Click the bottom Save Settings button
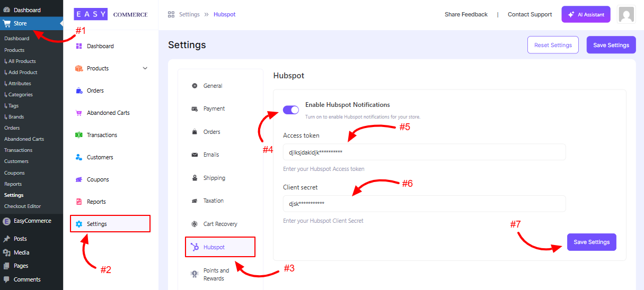The image size is (644, 290). (592, 242)
